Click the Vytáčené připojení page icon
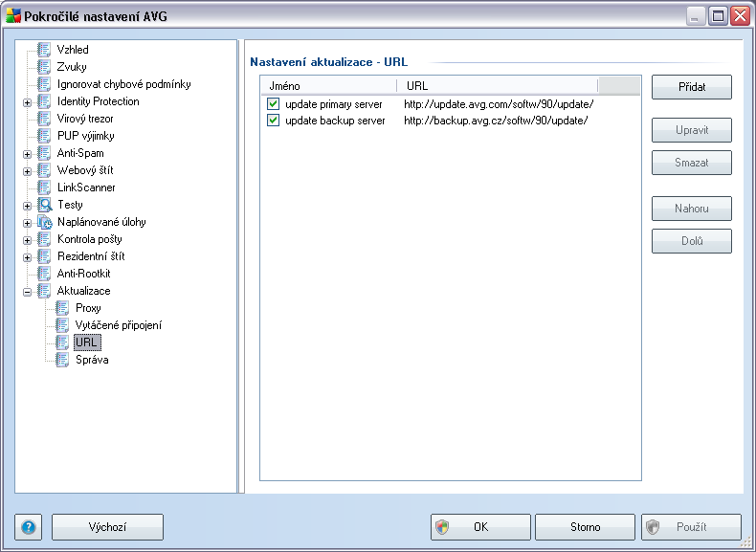The height and width of the screenshot is (552, 756). [x=62, y=325]
